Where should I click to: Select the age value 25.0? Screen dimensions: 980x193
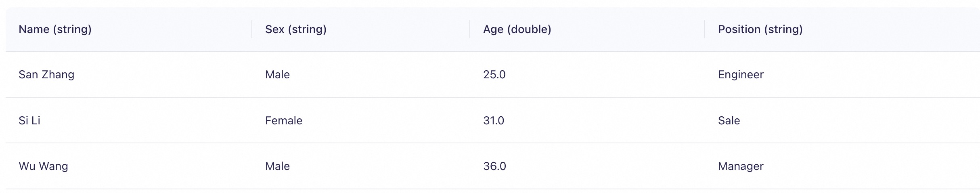pos(494,75)
